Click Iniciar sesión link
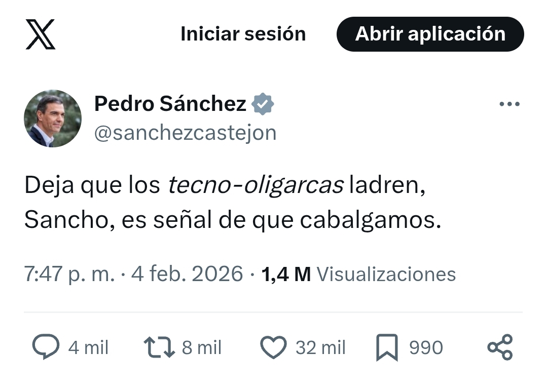 [243, 34]
